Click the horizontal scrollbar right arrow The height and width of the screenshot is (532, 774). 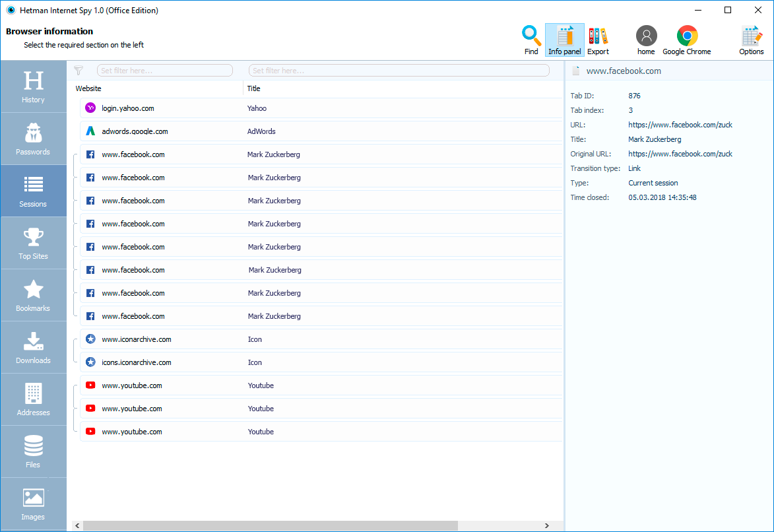point(546,525)
